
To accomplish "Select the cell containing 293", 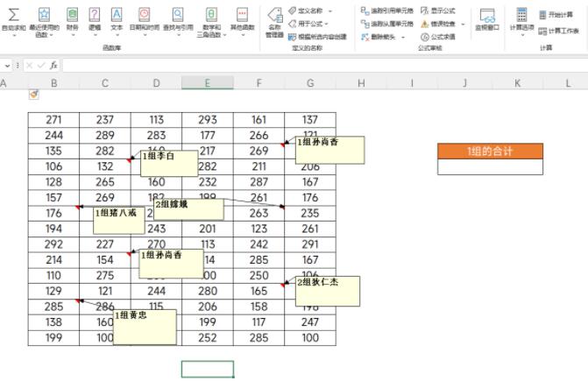I will pos(208,120).
